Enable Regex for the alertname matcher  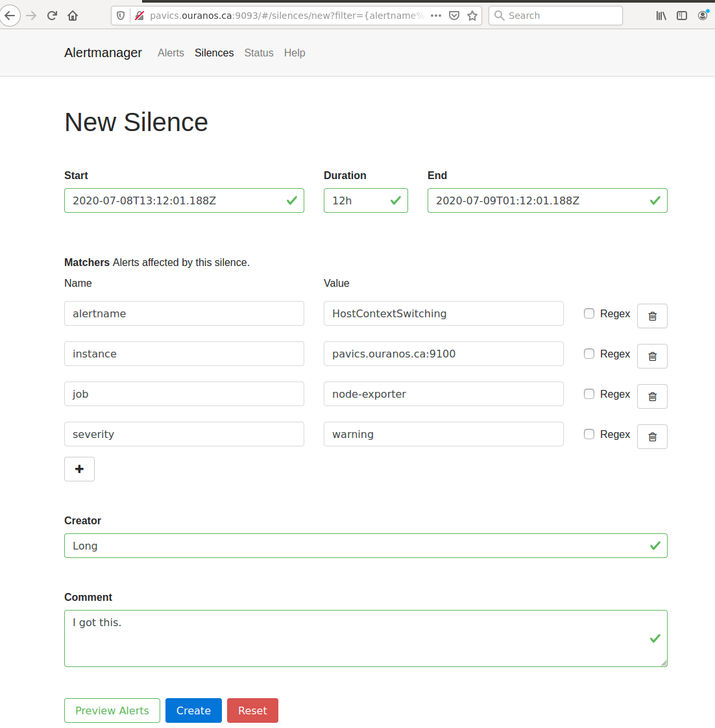coord(589,313)
